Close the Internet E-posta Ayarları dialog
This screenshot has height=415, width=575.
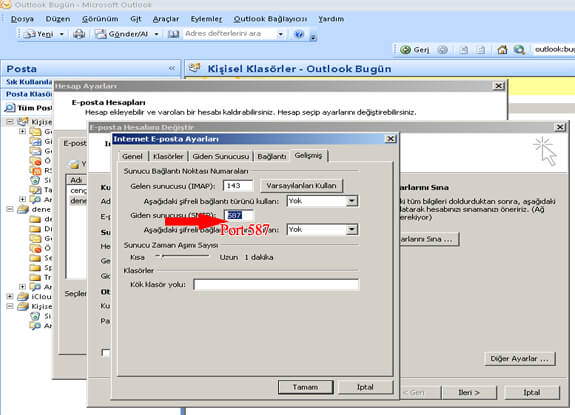[391, 139]
